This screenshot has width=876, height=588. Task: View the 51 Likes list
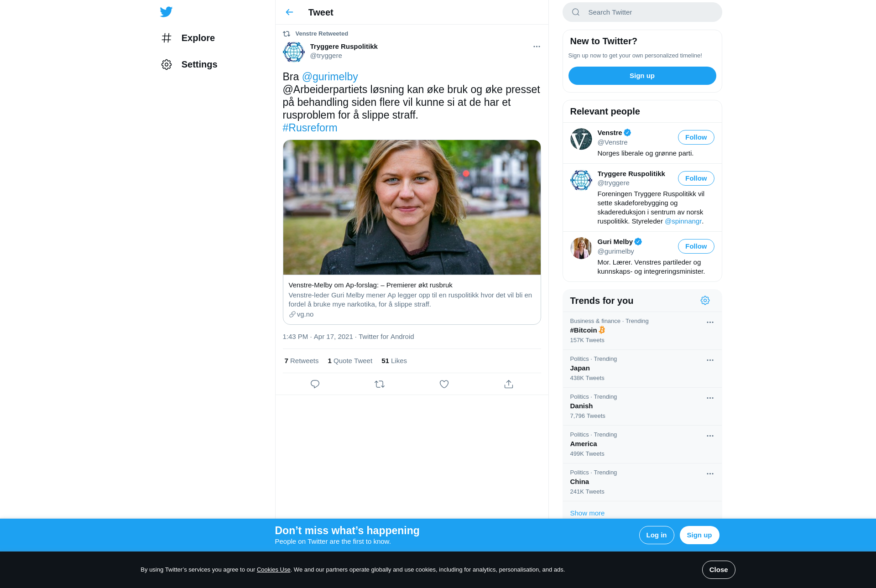(394, 361)
